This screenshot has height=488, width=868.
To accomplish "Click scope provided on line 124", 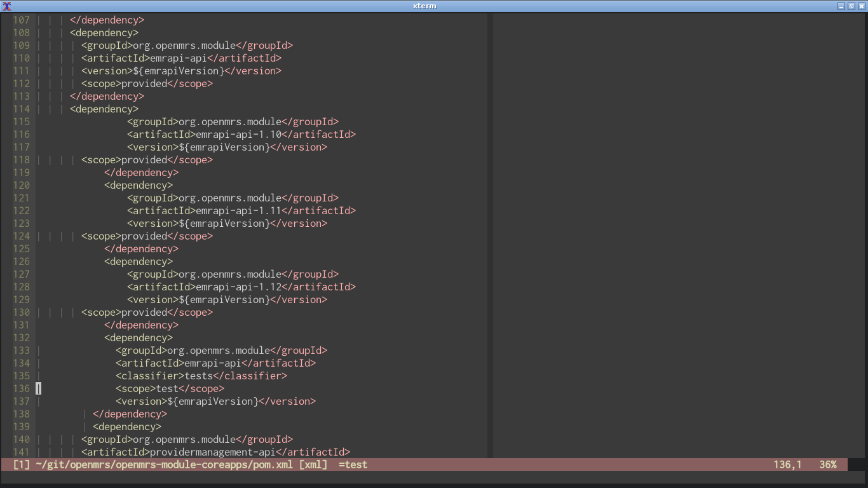I will point(147,236).
